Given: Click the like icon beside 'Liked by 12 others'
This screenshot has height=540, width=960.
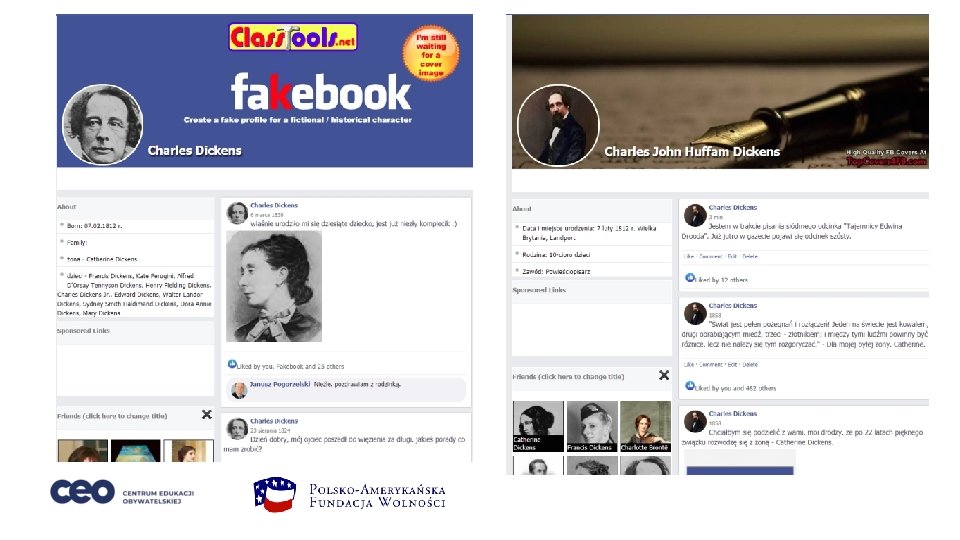Looking at the screenshot, I should coord(689,278).
